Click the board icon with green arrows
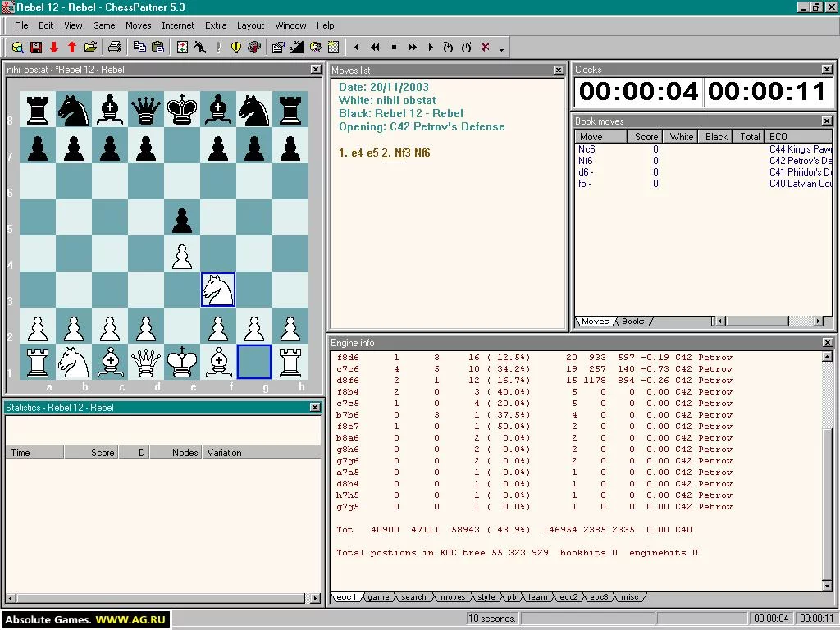Image resolution: width=840 pixels, height=630 pixels. point(182,48)
